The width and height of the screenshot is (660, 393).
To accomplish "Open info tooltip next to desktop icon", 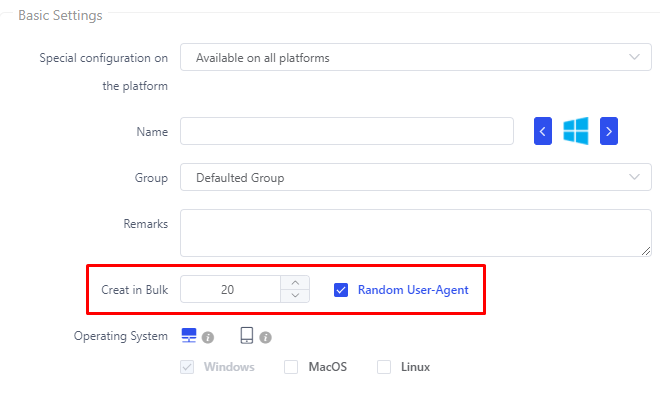I will coord(208,337).
